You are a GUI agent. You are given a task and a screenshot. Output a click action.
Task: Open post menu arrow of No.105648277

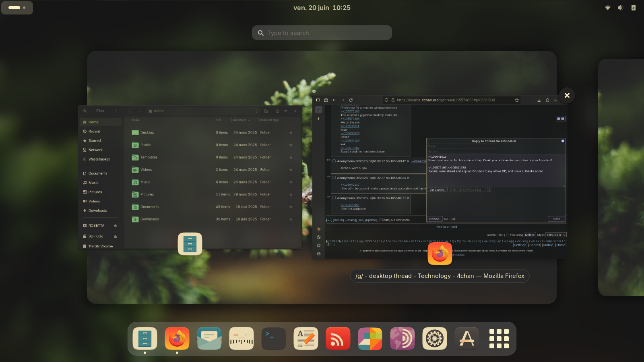tap(408, 198)
